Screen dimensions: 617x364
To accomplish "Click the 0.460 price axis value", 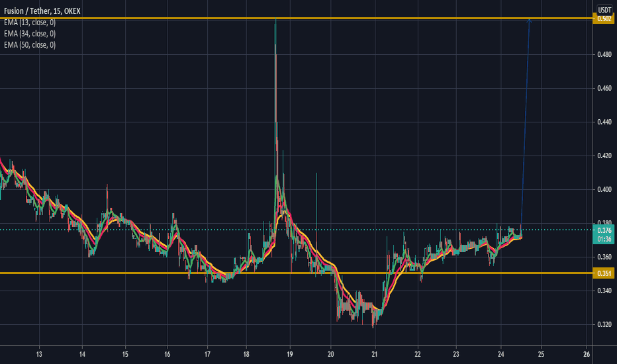I will pyautogui.click(x=604, y=89).
